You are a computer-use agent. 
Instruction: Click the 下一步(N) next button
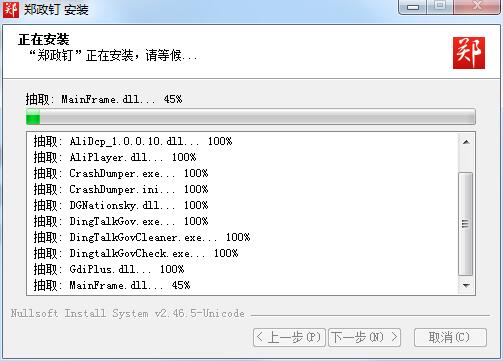pyautogui.click(x=364, y=337)
